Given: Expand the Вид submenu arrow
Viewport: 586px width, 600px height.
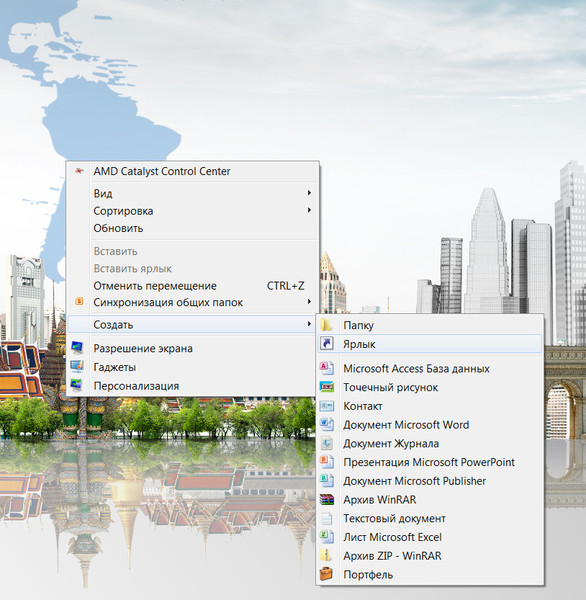Looking at the screenshot, I should click(x=309, y=193).
